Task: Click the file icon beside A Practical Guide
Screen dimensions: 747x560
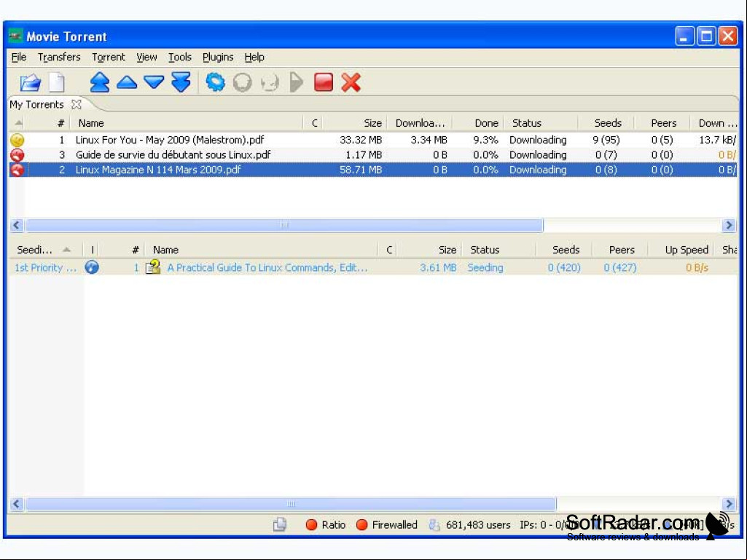Action: (153, 267)
